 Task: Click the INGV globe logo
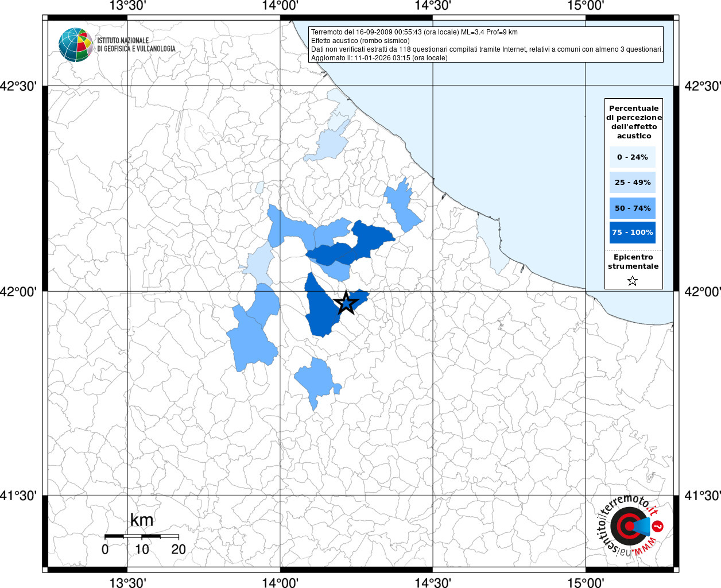[x=76, y=45]
